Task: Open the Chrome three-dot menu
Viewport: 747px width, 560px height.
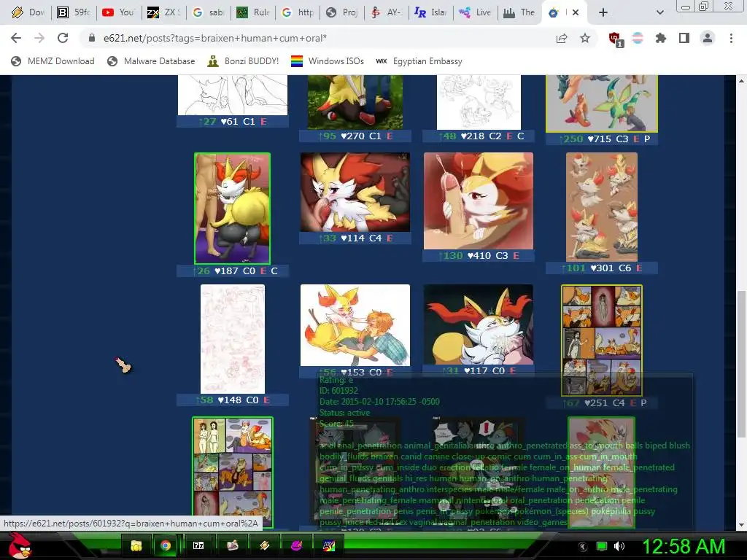Action: pyautogui.click(x=731, y=38)
